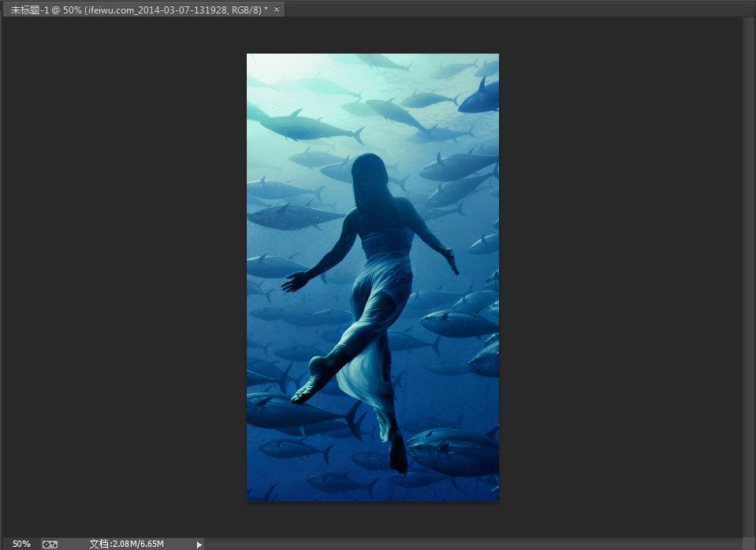Image resolution: width=756 pixels, height=550 pixels.
Task: Click the woman's outstretched left hand
Action: coord(295,281)
